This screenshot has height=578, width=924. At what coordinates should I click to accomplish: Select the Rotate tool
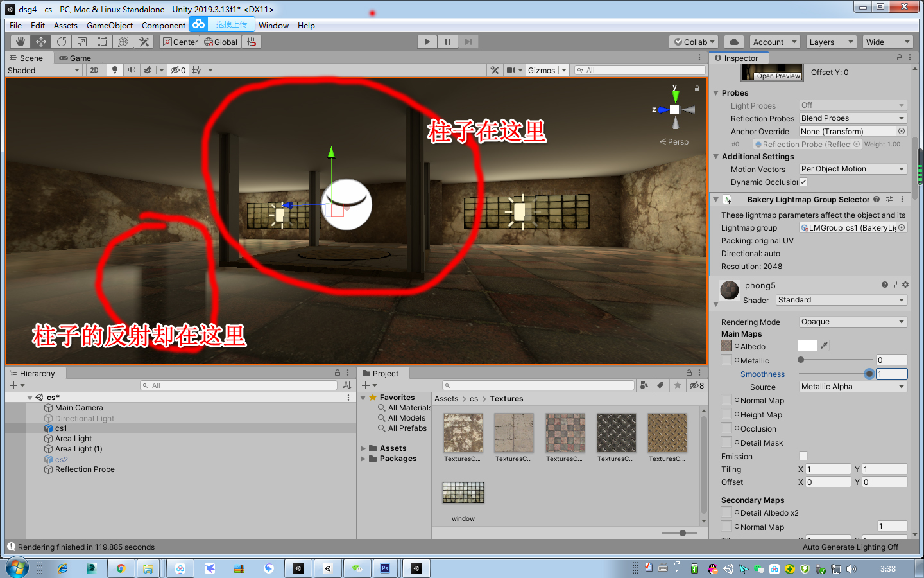pos(62,42)
